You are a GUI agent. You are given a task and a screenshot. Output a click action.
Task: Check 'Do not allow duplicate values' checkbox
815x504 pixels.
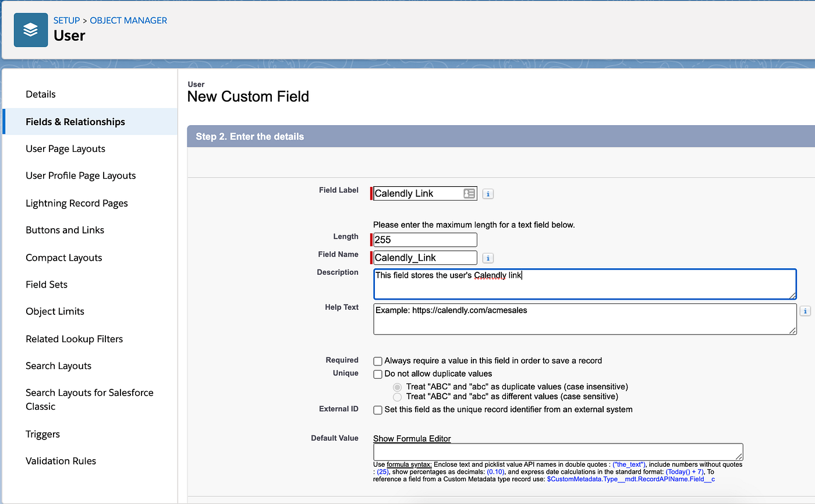[378, 374]
